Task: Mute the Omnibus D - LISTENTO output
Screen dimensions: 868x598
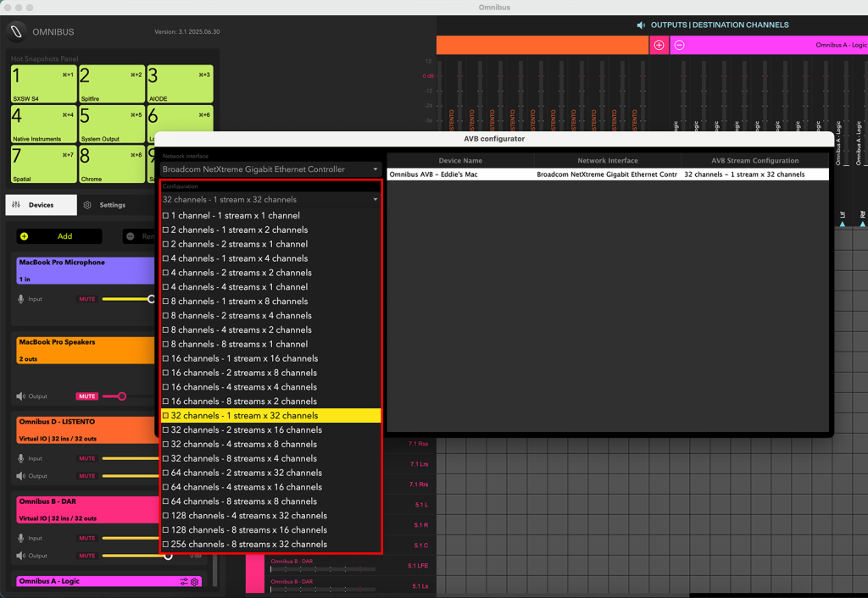Action: [87, 476]
